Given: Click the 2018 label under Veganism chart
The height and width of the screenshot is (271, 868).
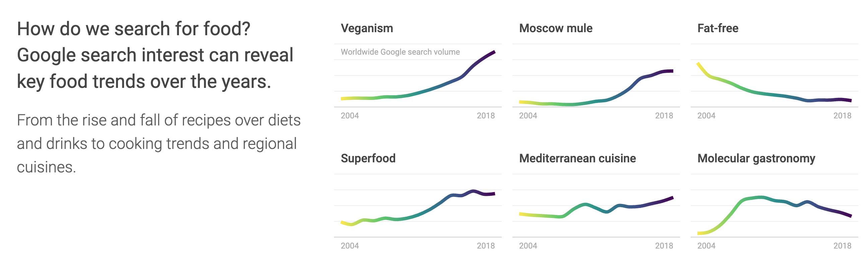Looking at the screenshot, I should coord(486,116).
